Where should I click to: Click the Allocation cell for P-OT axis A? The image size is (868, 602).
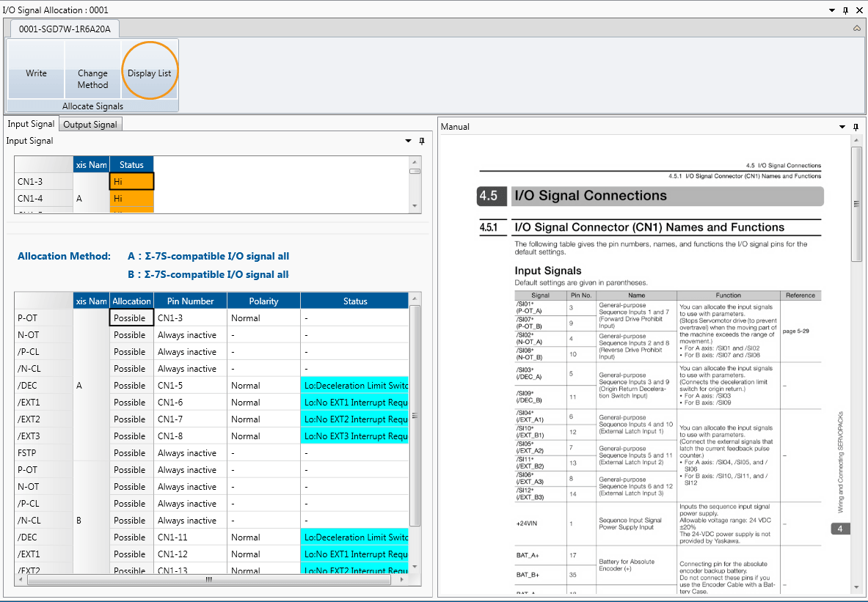tap(131, 318)
